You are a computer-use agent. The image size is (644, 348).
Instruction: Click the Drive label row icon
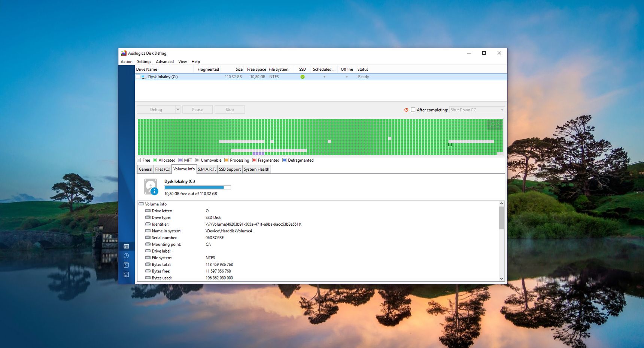[148, 251]
